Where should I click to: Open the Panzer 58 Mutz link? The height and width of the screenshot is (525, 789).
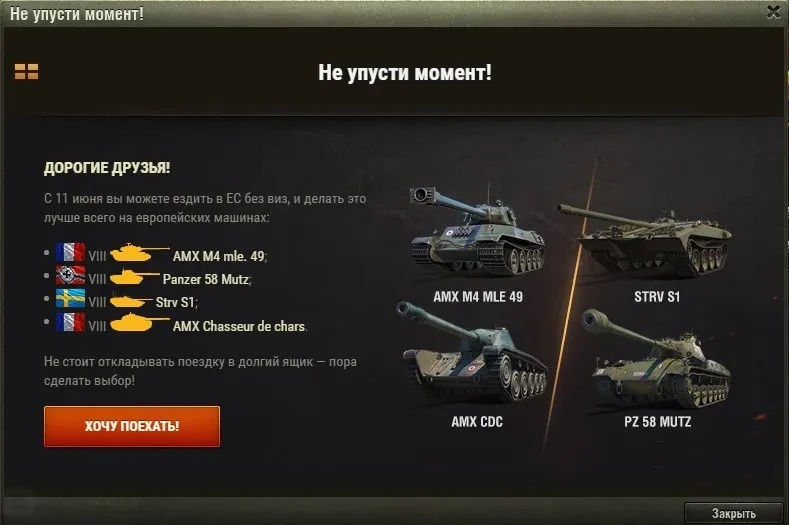[x=206, y=279]
